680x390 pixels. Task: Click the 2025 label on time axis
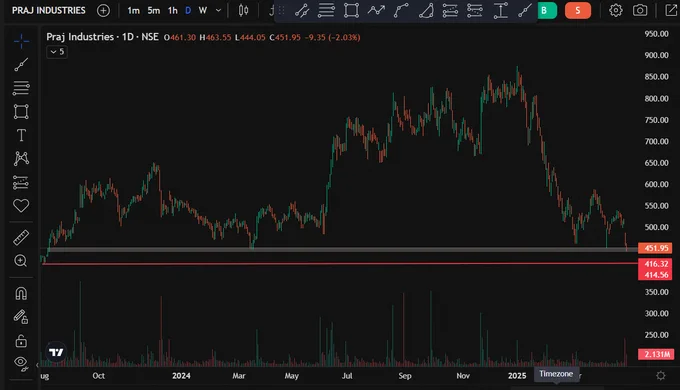[x=517, y=376]
